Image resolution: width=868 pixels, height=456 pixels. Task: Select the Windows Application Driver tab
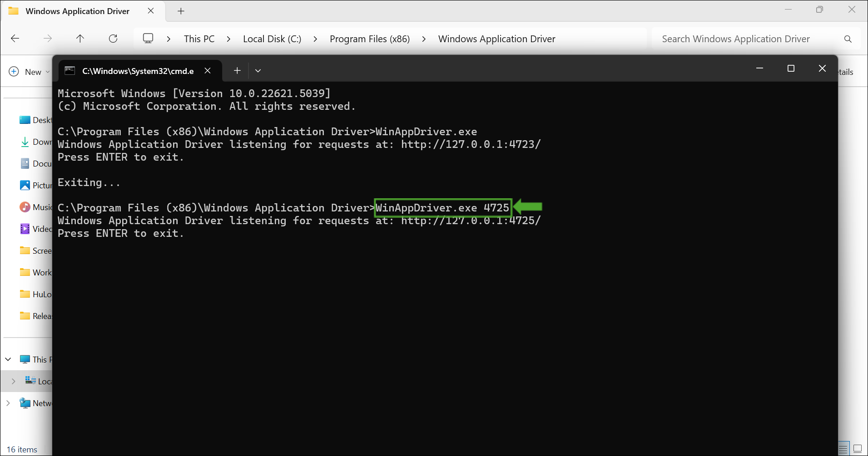[77, 11]
